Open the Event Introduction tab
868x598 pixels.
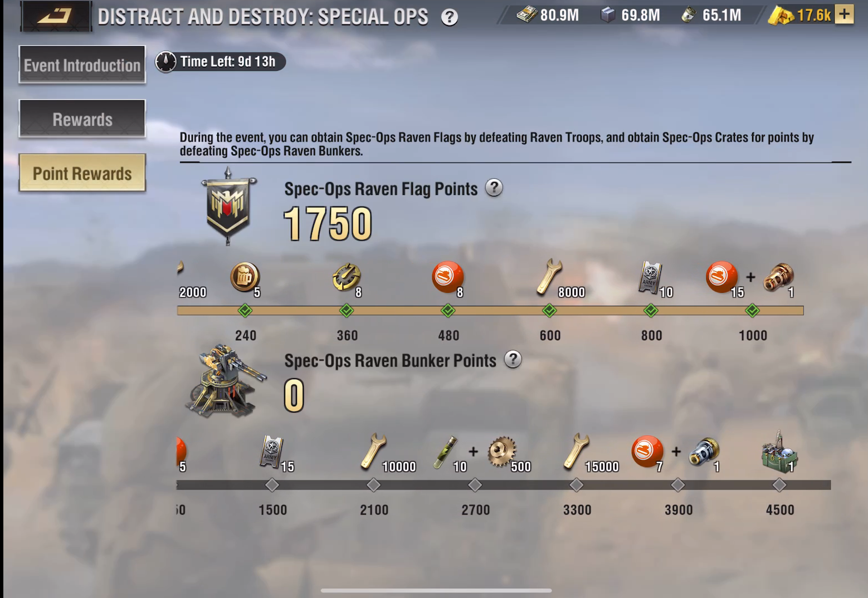[x=82, y=65]
